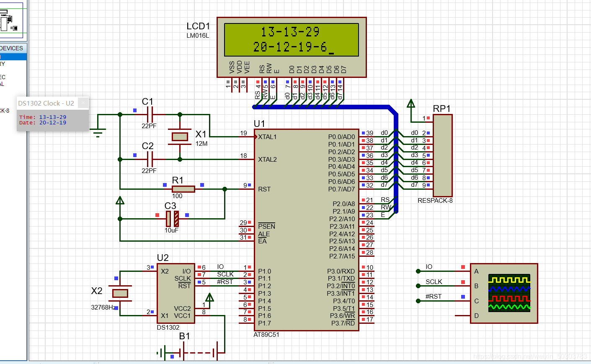Click pin number 39 beside P0.0/AD0
591x364 pixels.
point(370,133)
